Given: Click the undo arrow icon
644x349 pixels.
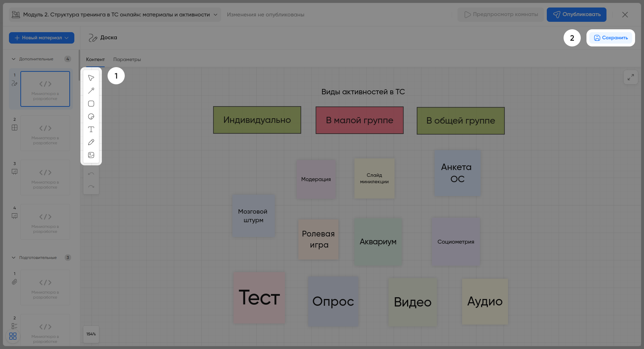Looking at the screenshot, I should (91, 174).
